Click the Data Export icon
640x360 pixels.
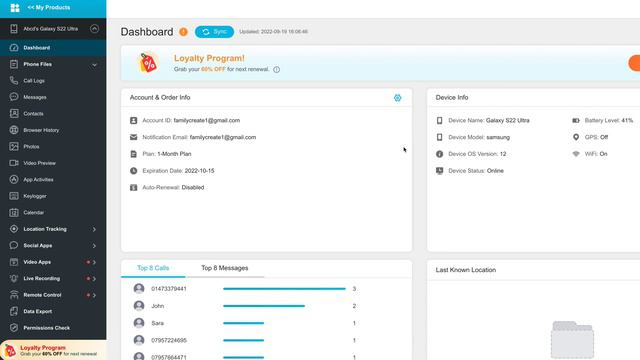tap(14, 311)
